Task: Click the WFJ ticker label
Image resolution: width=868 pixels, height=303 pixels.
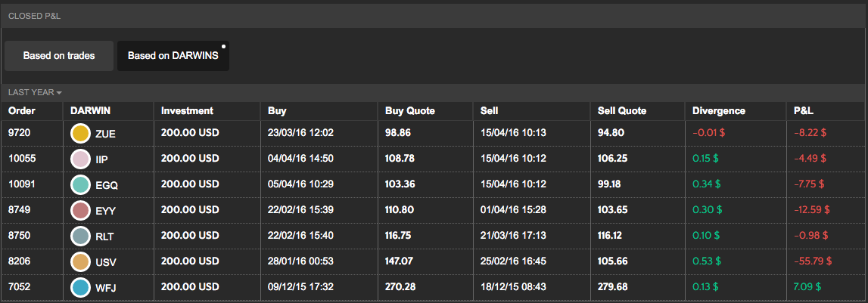Action: (x=106, y=287)
